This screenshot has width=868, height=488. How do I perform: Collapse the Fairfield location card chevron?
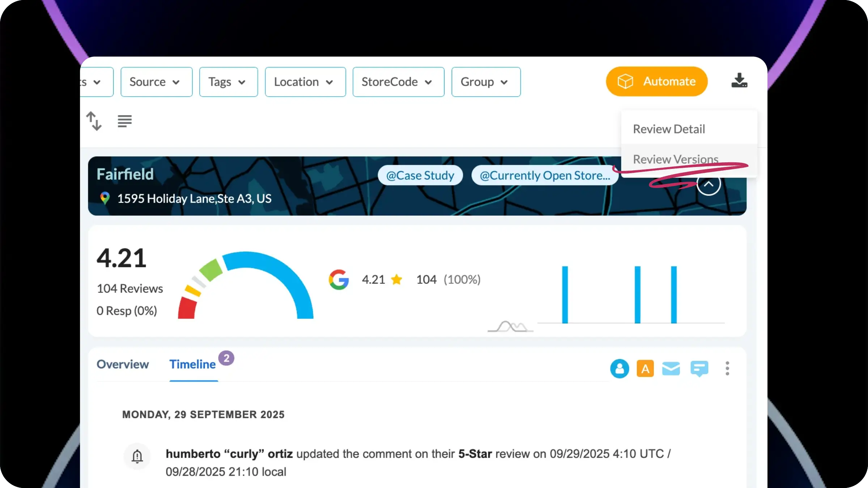tap(709, 184)
